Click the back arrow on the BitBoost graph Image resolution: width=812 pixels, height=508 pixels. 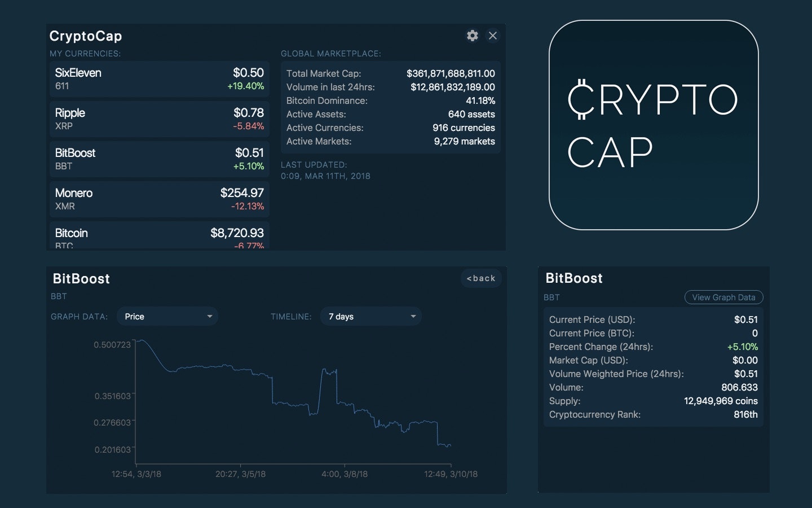tap(480, 278)
